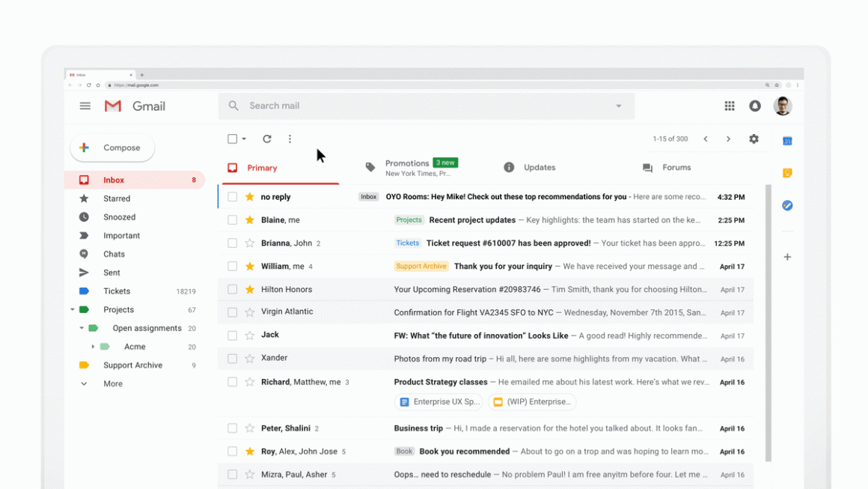Open Google Keep from the side panel
The height and width of the screenshot is (489, 868).
point(787,173)
